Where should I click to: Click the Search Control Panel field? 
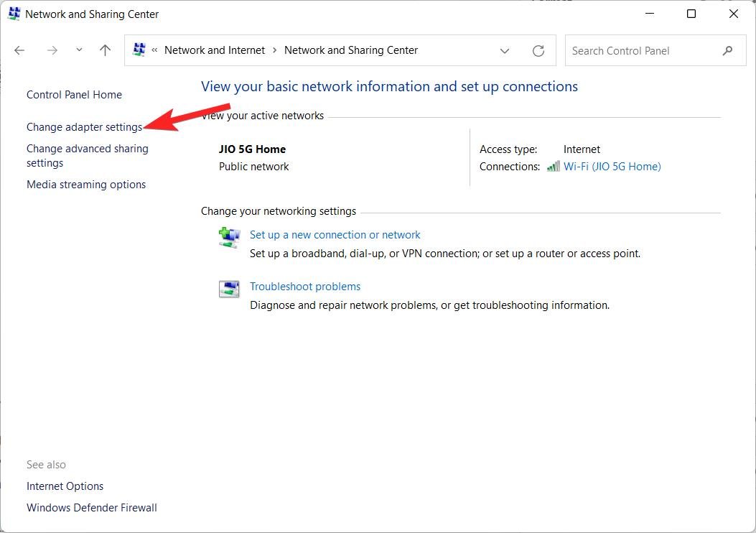pos(643,50)
